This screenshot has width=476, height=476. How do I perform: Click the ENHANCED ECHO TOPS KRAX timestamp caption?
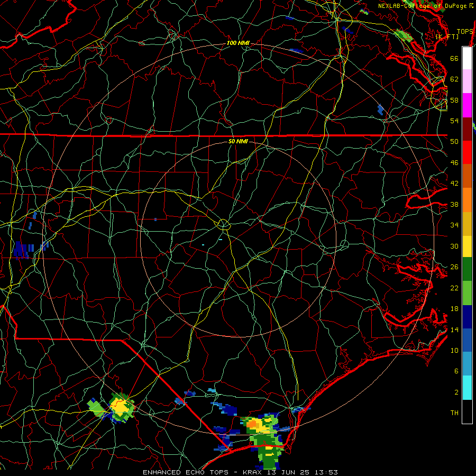[x=240, y=472]
